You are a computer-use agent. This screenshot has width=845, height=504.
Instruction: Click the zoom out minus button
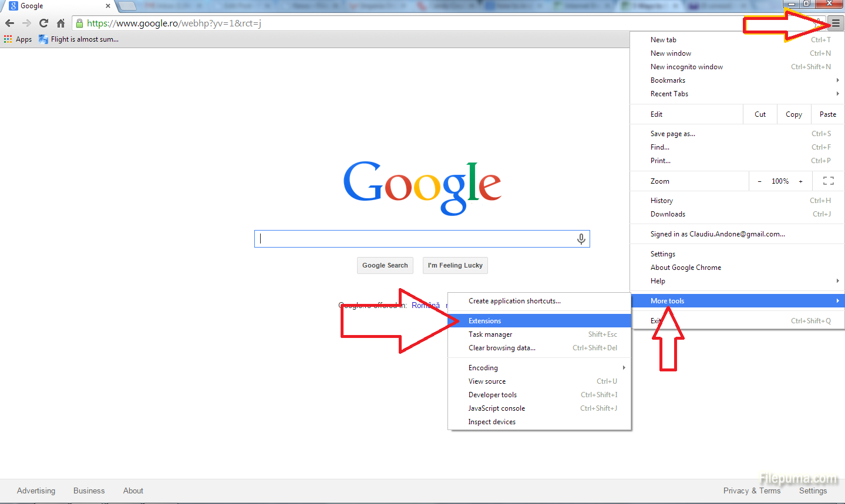click(759, 181)
